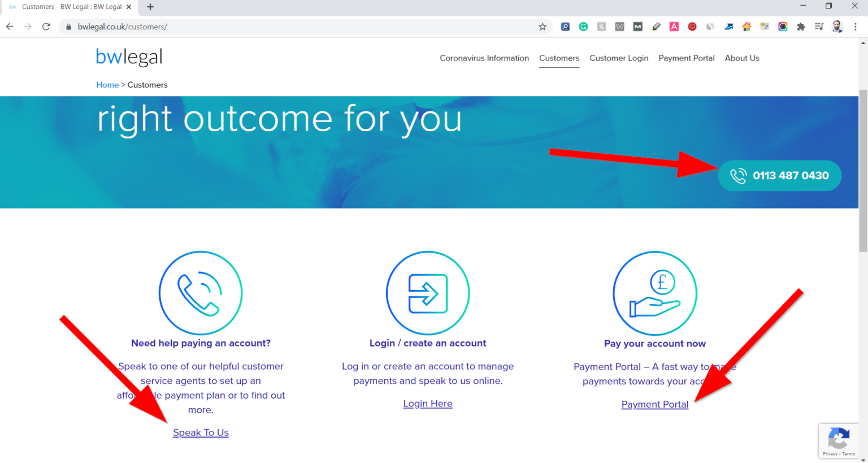Screen dimensions: 868x463
Task: Click the pound-in-hand payment circle graphic
Action: coord(655,293)
